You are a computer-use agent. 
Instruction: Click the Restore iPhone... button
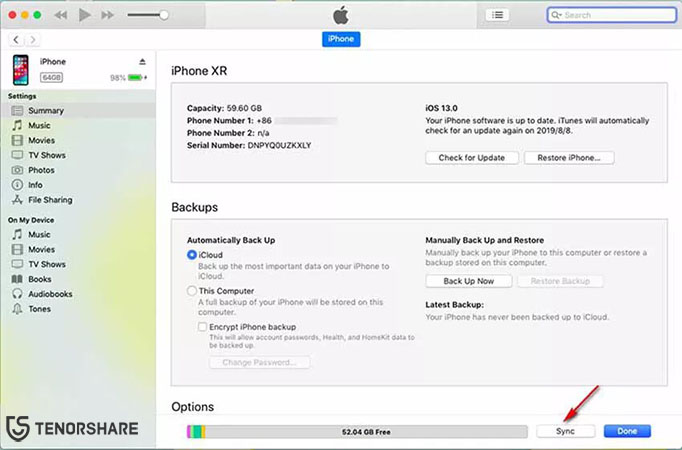(x=569, y=158)
